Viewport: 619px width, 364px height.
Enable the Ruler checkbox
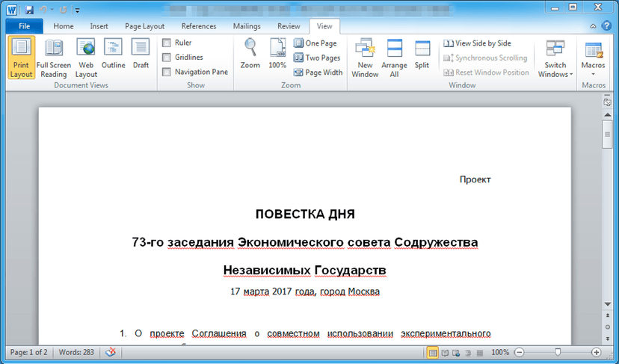click(167, 43)
